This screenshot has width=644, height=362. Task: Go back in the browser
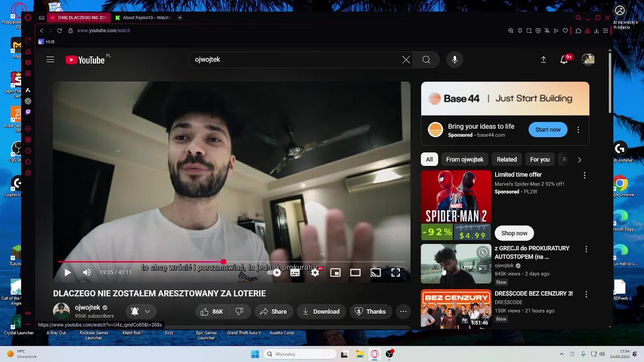point(42,31)
